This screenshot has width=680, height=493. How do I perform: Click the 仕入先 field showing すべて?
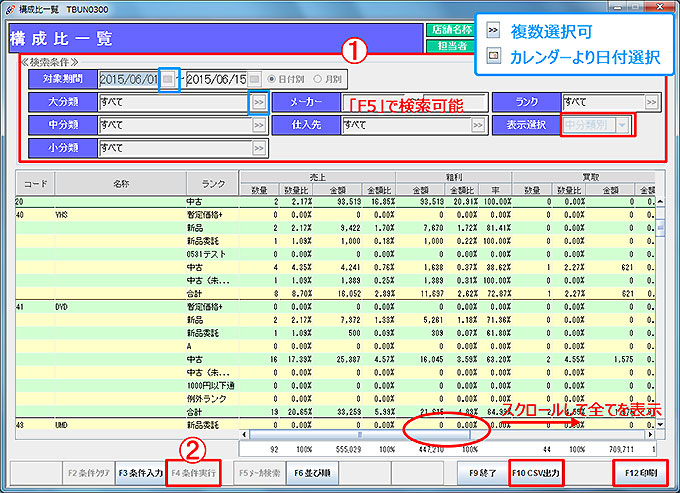(x=406, y=125)
